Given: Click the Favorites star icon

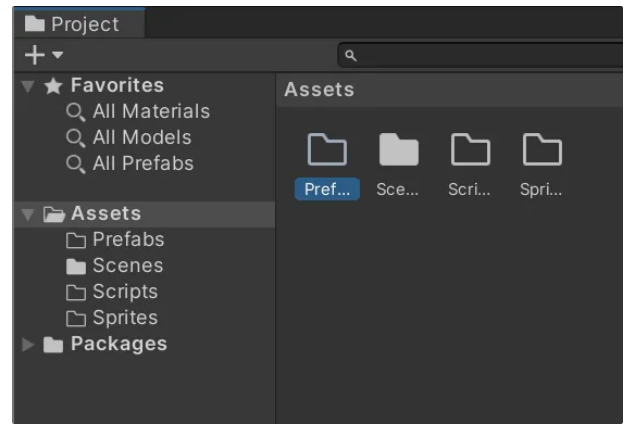Looking at the screenshot, I should [53, 86].
